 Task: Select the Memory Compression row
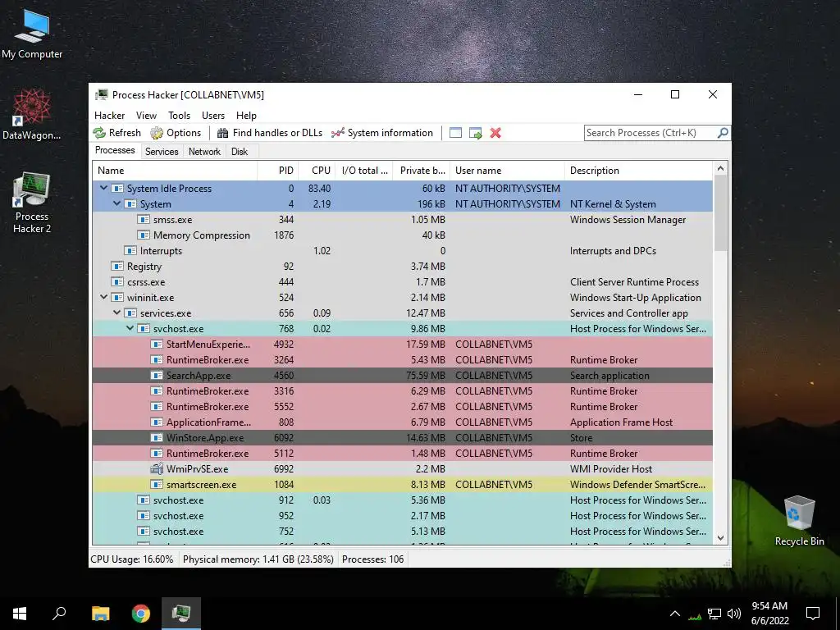[x=402, y=235]
